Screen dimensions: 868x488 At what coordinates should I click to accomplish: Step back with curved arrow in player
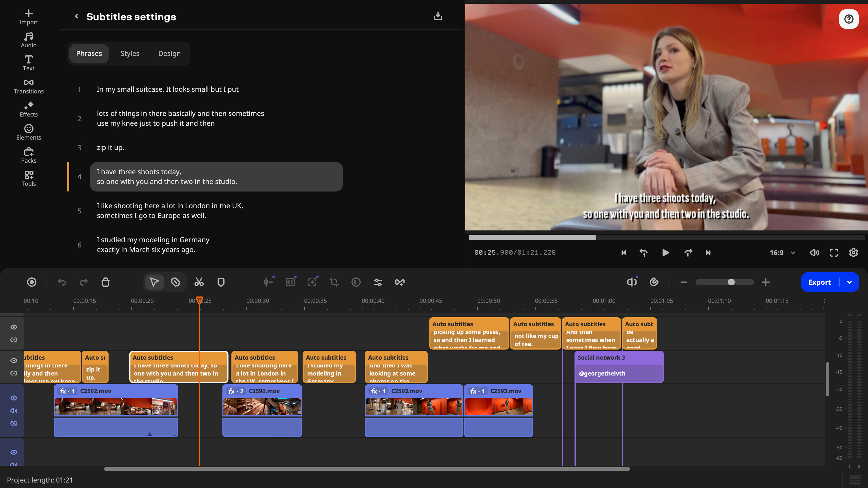click(643, 253)
